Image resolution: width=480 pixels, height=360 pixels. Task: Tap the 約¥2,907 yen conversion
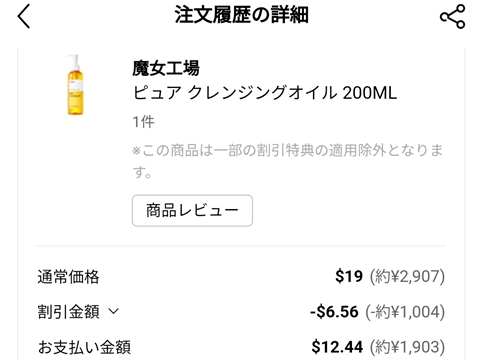coord(407,277)
